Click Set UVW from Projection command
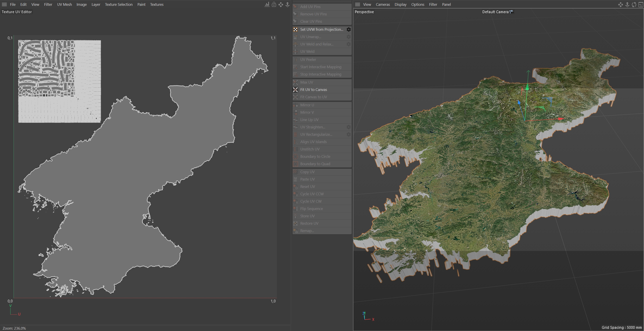The image size is (644, 331). (x=322, y=29)
